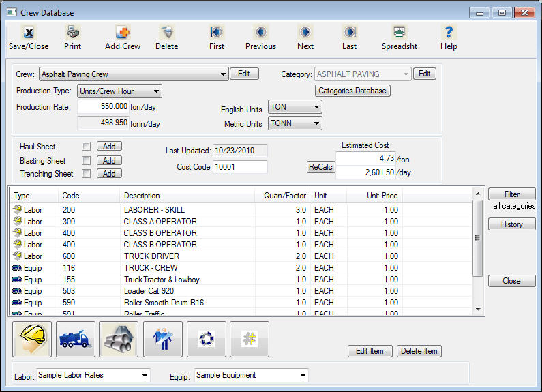Click Add for Haul Sheet
This screenshot has height=392, width=542.
[109, 146]
